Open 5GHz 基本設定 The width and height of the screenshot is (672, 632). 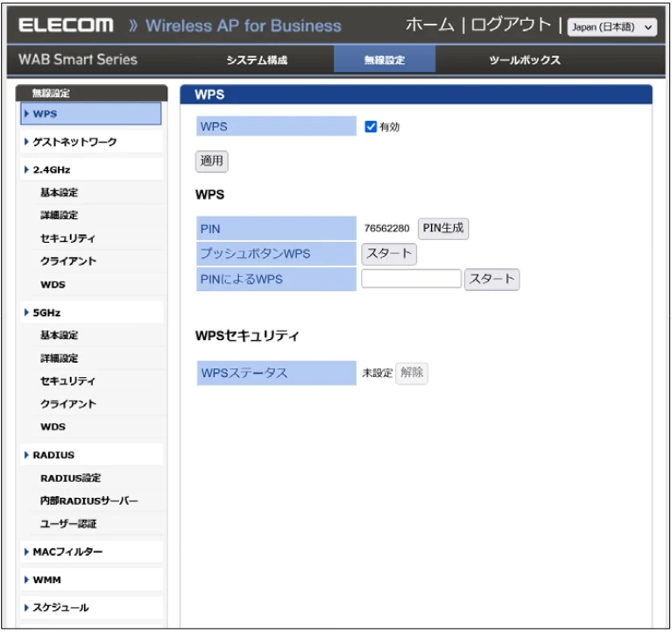click(60, 336)
